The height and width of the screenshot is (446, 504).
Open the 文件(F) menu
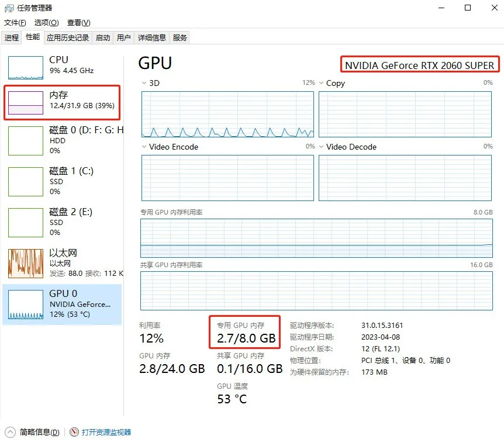click(15, 23)
